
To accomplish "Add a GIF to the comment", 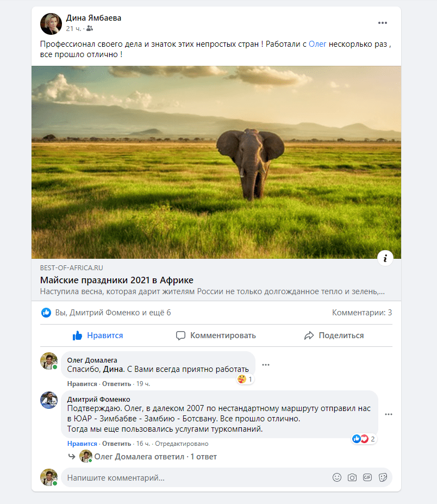I will [367, 477].
